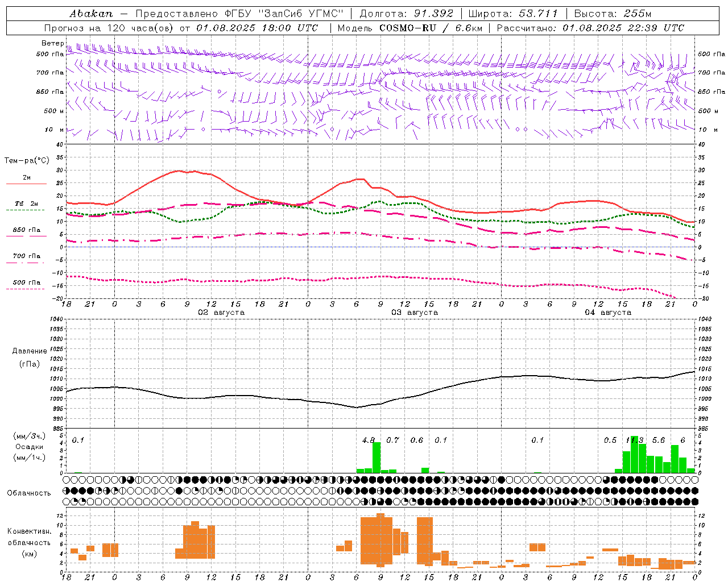Click the '4.8' three-hour precipitation value
Screen dimensions: 728x582
click(x=369, y=440)
